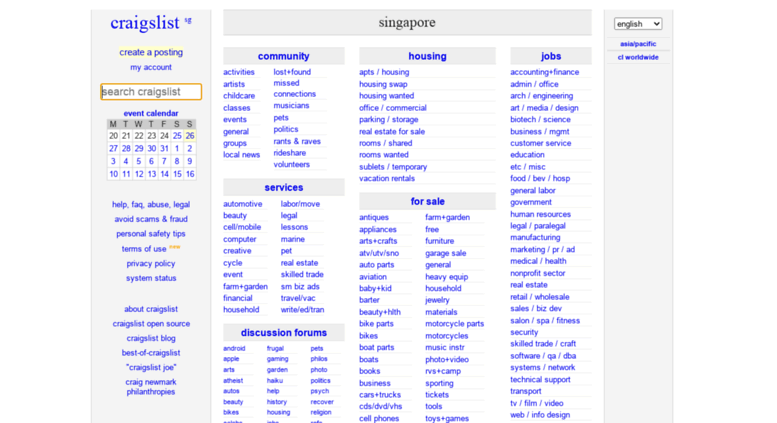
Task: Open free stuff listings
Action: point(432,229)
